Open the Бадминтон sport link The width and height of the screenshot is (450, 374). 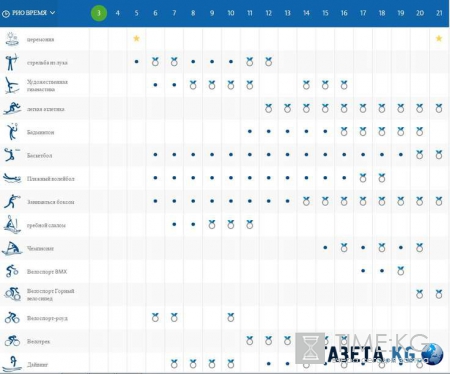click(x=40, y=132)
